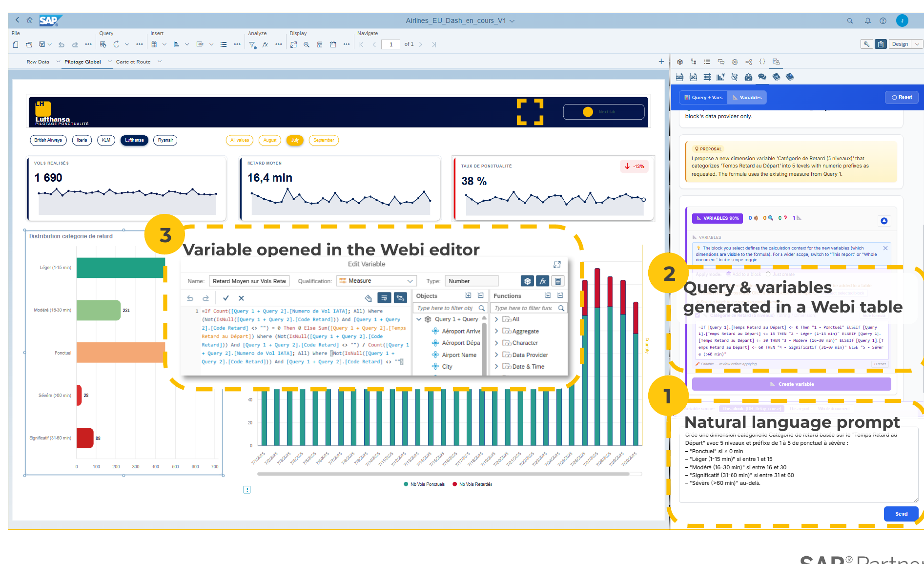924x564 pixels.
Task: Click the chart horizontal scrollbar
Action: coord(443,474)
